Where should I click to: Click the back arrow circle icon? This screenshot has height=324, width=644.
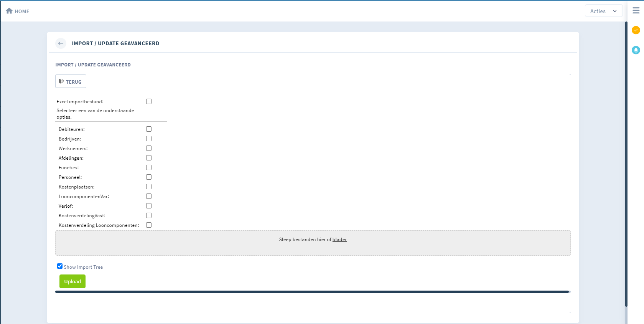coord(61,43)
